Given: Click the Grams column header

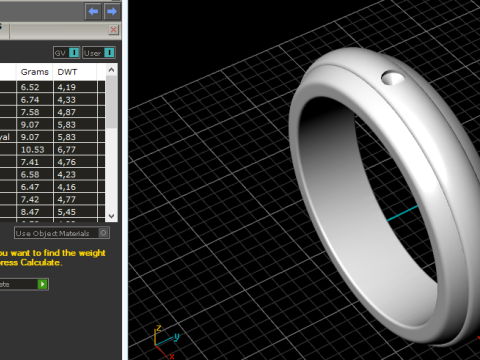Looking at the screenshot, I should coord(35,72).
